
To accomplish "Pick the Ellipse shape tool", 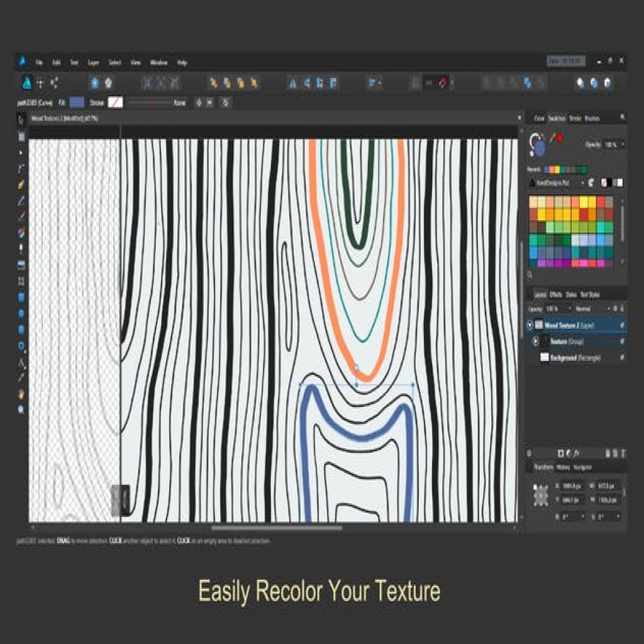I will point(21,313).
